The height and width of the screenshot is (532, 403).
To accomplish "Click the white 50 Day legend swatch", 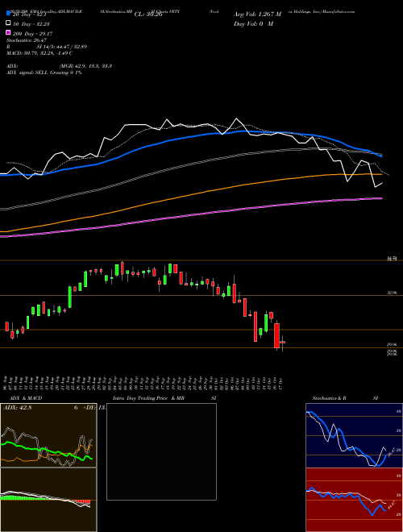I will click(8, 23).
